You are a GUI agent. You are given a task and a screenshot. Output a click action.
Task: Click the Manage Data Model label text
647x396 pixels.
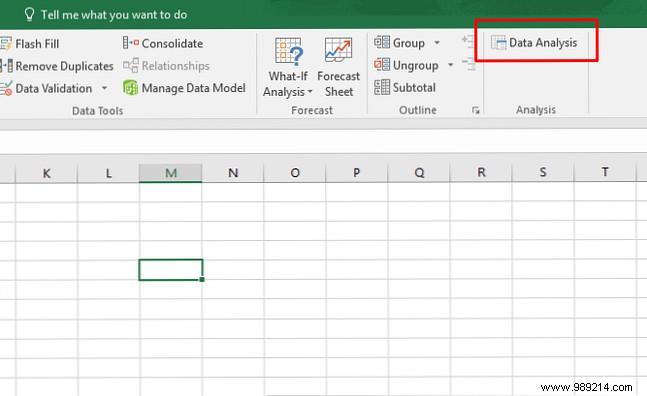[x=194, y=88]
